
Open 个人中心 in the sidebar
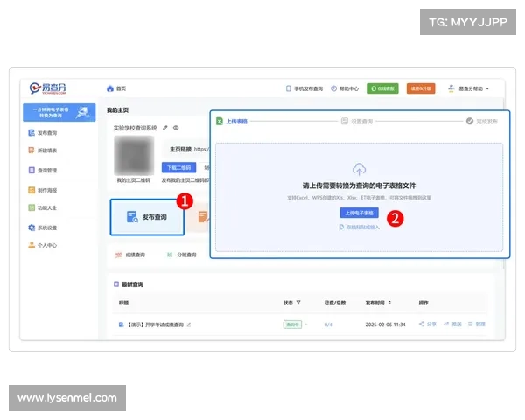[x=43, y=245]
